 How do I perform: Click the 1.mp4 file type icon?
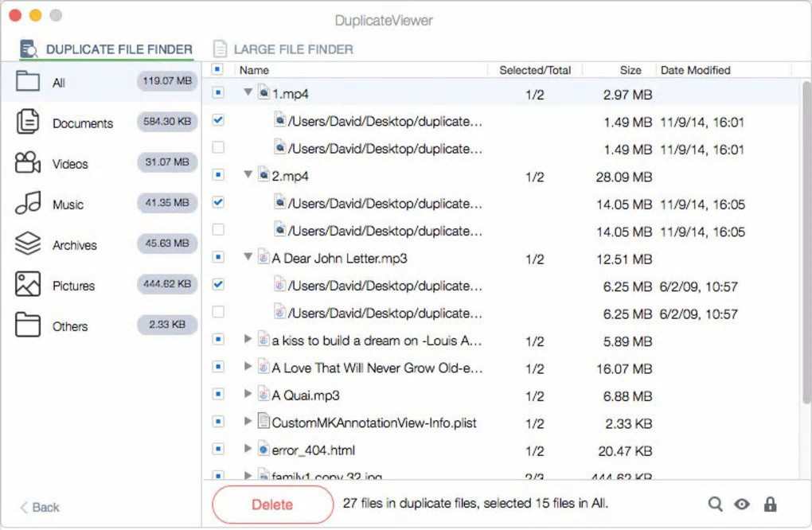(264, 92)
